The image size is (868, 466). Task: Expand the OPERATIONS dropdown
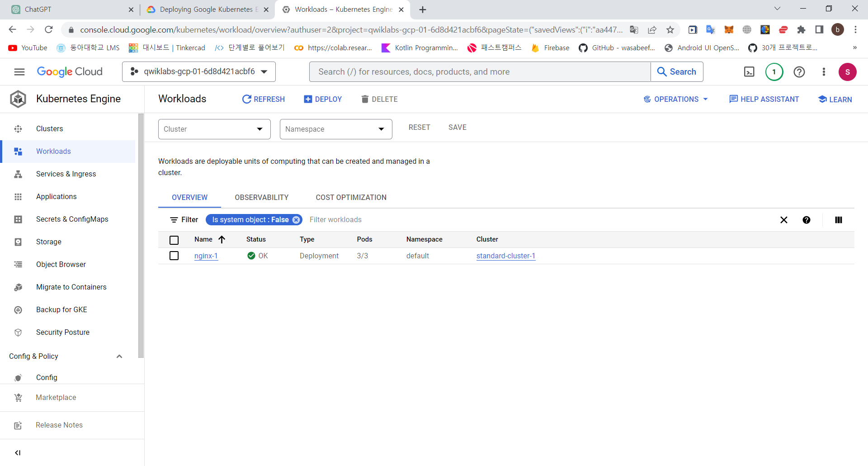click(675, 99)
